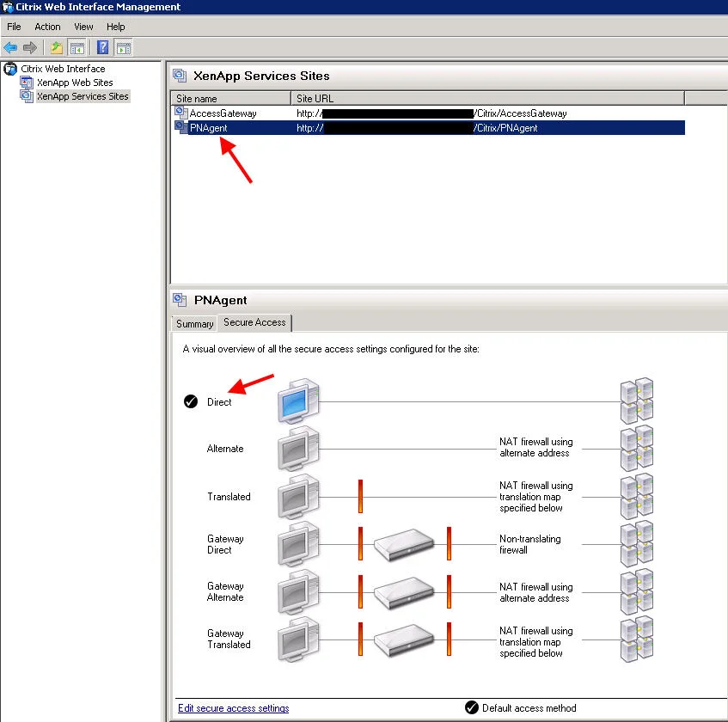Click the Citrix app icon in title bar

(x=8, y=7)
